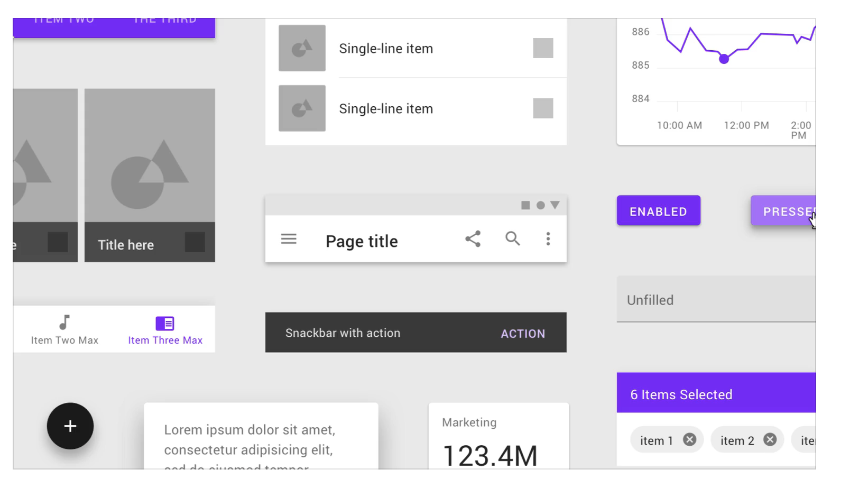
Task: Click the first Single-line item label
Action: (386, 49)
